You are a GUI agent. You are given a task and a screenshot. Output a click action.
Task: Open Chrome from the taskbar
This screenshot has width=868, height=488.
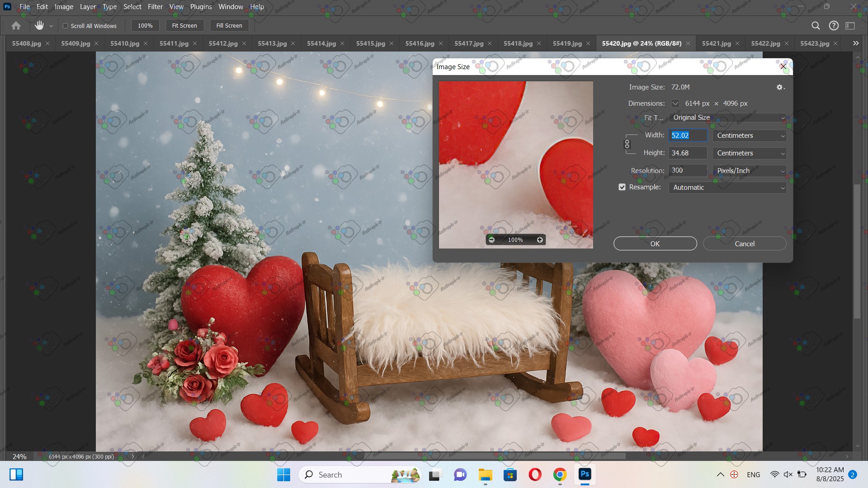(560, 475)
